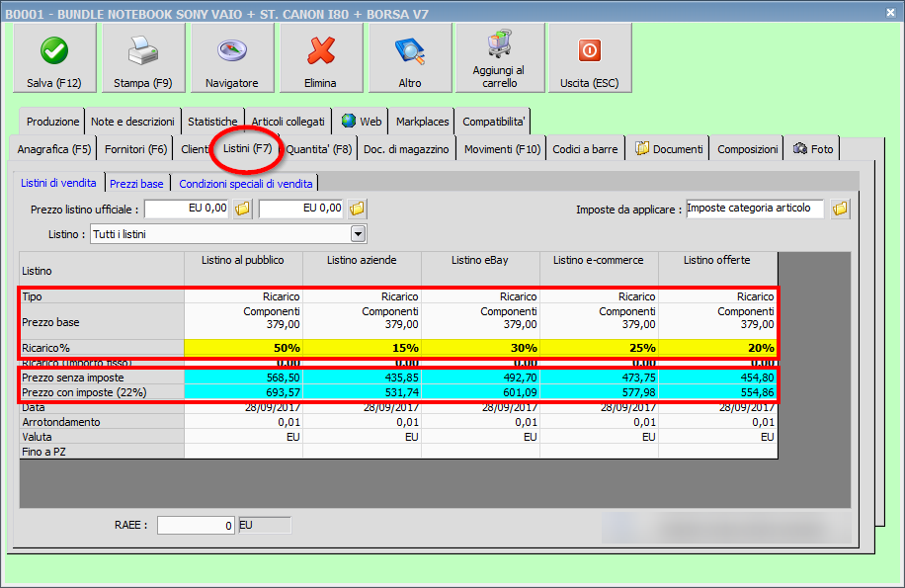Open the Foto tab with camera icon
Screen dimensions: 905x588
tap(813, 149)
